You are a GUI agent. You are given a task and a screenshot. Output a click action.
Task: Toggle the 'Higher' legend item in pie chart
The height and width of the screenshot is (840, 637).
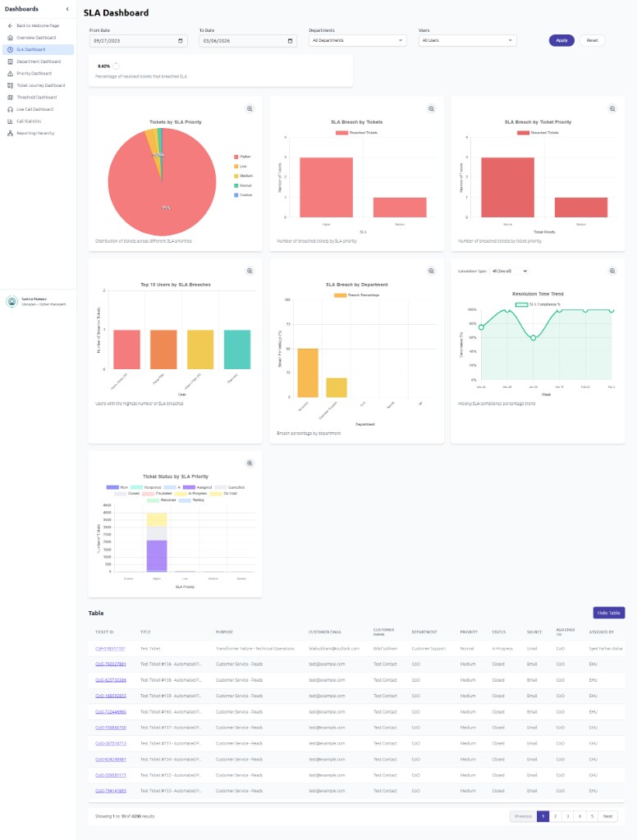coord(244,156)
